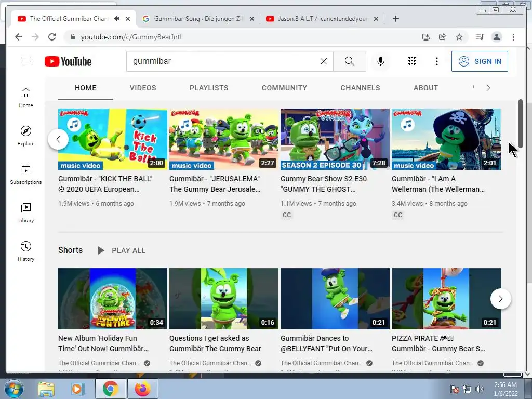Image resolution: width=532 pixels, height=399 pixels.
Task: Open History in the sidebar
Action: click(x=26, y=251)
